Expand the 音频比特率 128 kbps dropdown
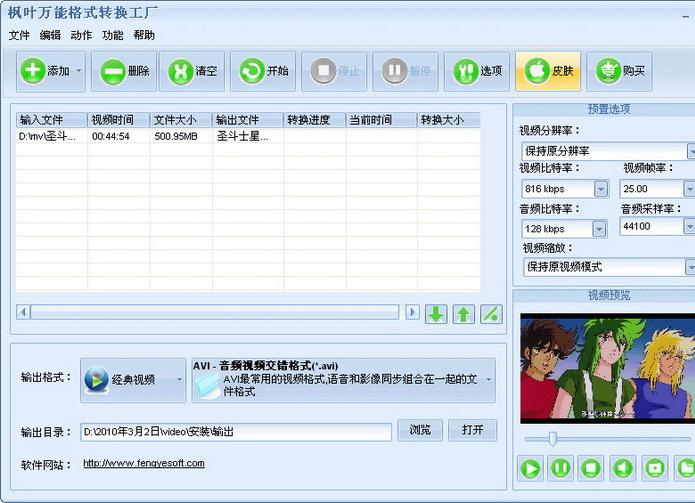Image resolution: width=695 pixels, height=503 pixels. [599, 229]
